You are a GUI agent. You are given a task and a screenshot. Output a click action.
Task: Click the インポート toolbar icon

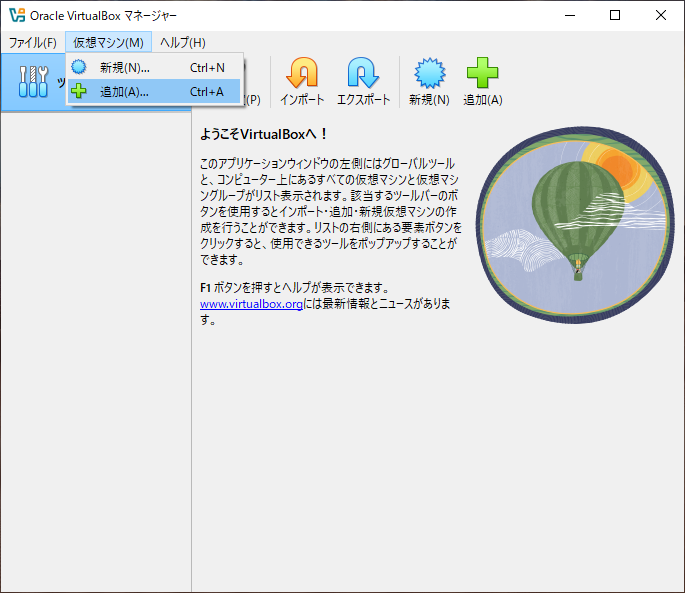(x=302, y=82)
